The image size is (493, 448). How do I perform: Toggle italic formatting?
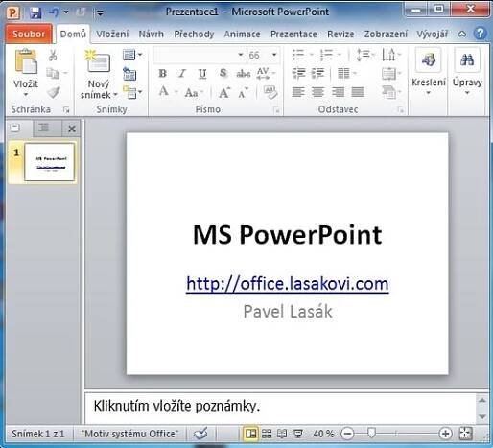click(182, 74)
